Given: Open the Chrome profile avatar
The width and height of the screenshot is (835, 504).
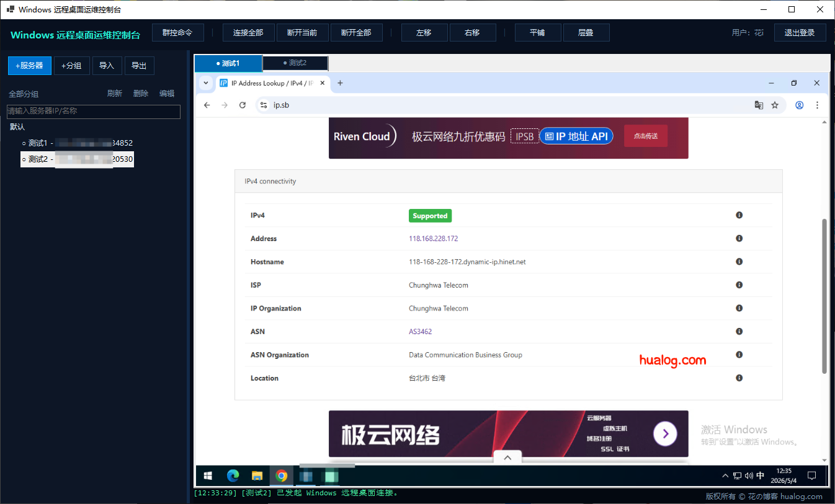Looking at the screenshot, I should pyautogui.click(x=800, y=105).
